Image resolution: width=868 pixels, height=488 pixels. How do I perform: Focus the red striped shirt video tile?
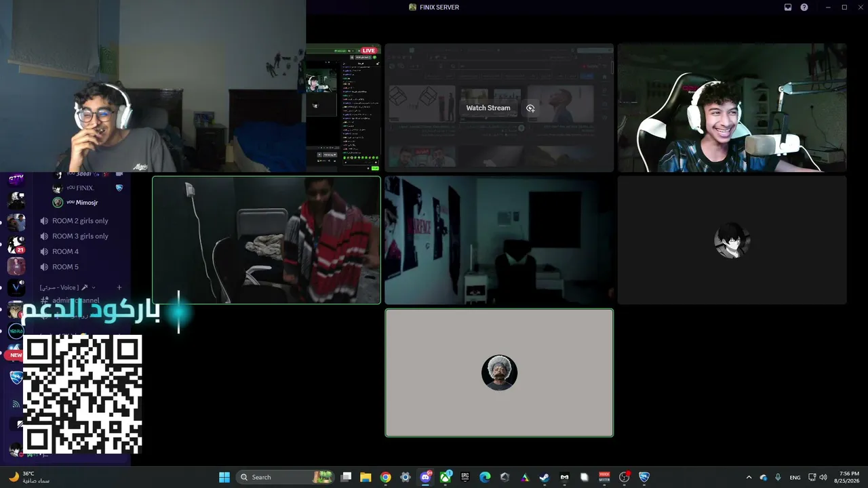point(267,240)
